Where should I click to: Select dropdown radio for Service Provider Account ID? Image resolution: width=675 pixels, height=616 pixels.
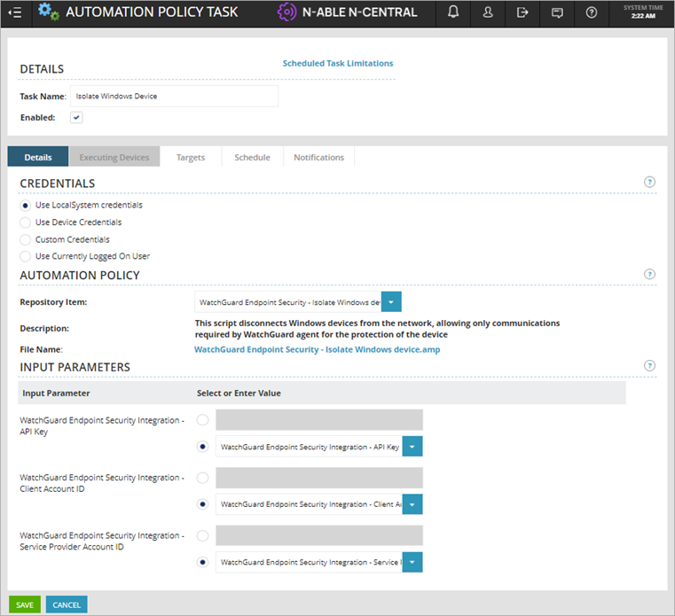click(x=202, y=562)
